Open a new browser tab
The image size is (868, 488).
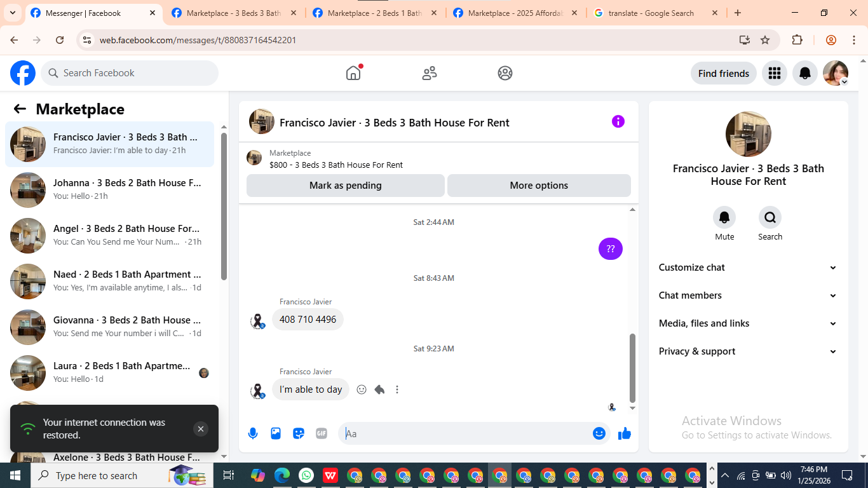738,13
